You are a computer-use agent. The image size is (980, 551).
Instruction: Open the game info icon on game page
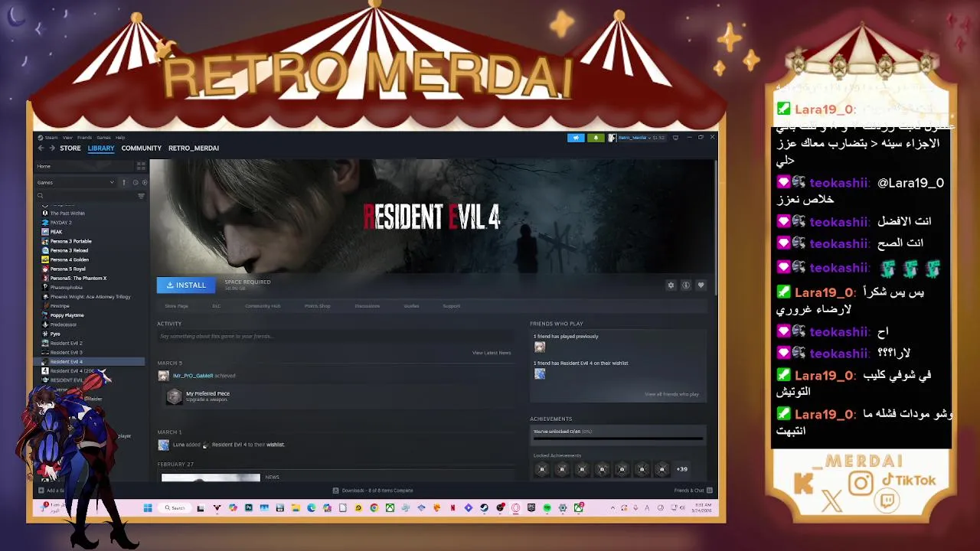tap(686, 285)
